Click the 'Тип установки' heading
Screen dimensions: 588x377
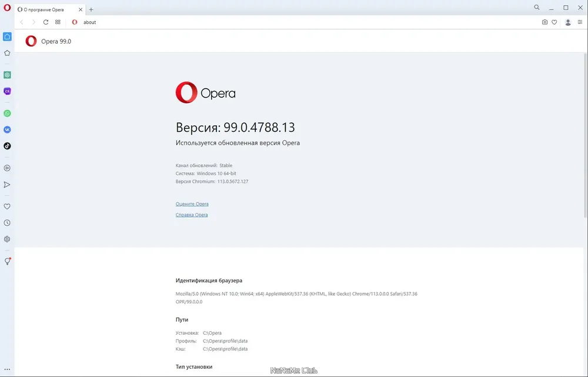pyautogui.click(x=194, y=367)
